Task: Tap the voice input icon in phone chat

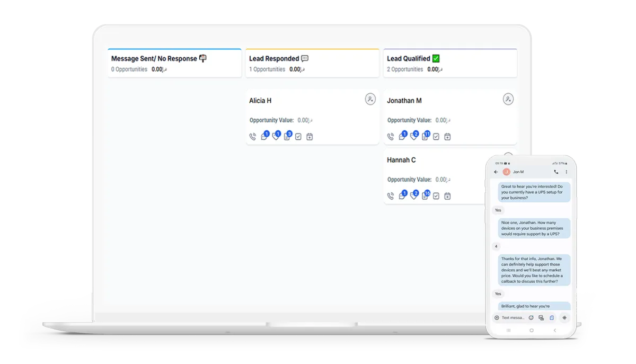Action: [x=564, y=318]
